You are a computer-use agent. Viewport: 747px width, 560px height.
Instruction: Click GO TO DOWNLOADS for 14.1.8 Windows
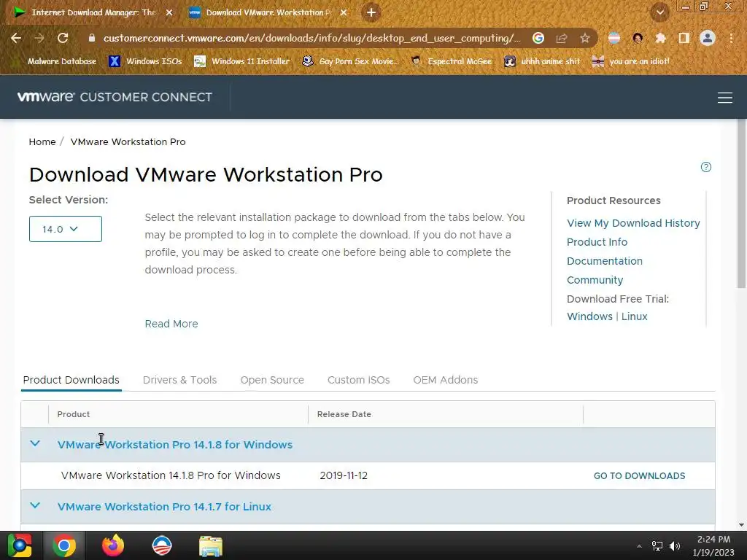(639, 475)
